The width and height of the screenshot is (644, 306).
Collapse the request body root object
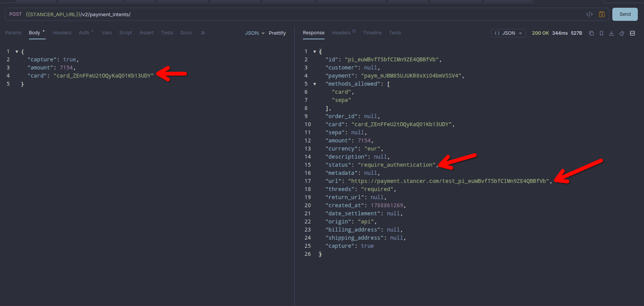[x=17, y=52]
